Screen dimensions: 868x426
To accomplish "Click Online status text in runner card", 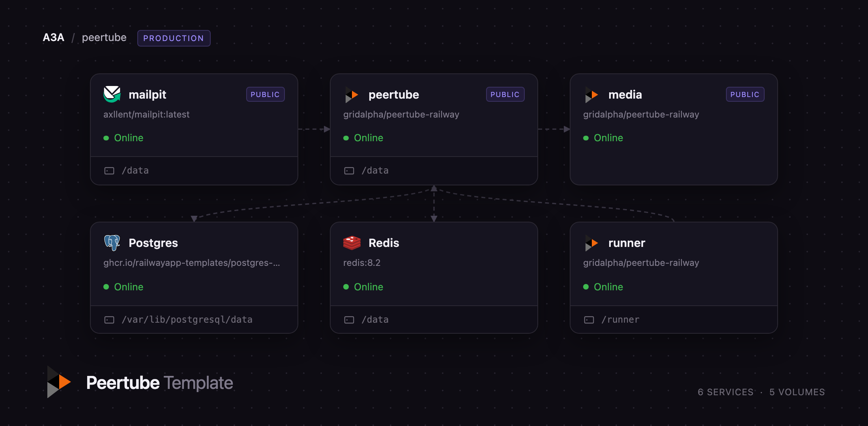I will click(608, 287).
